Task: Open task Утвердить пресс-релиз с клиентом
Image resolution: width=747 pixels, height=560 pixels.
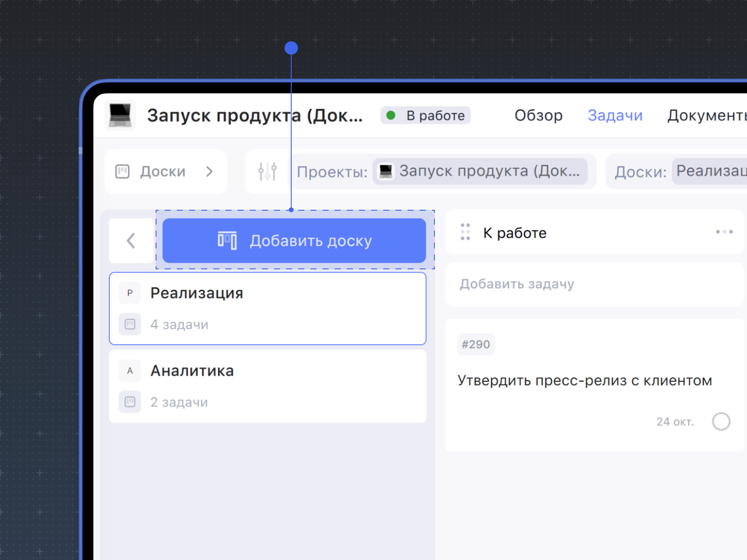Action: pyautogui.click(x=584, y=381)
